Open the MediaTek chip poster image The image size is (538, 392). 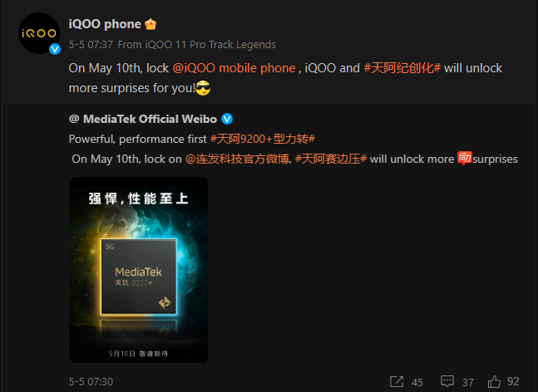pos(138,270)
